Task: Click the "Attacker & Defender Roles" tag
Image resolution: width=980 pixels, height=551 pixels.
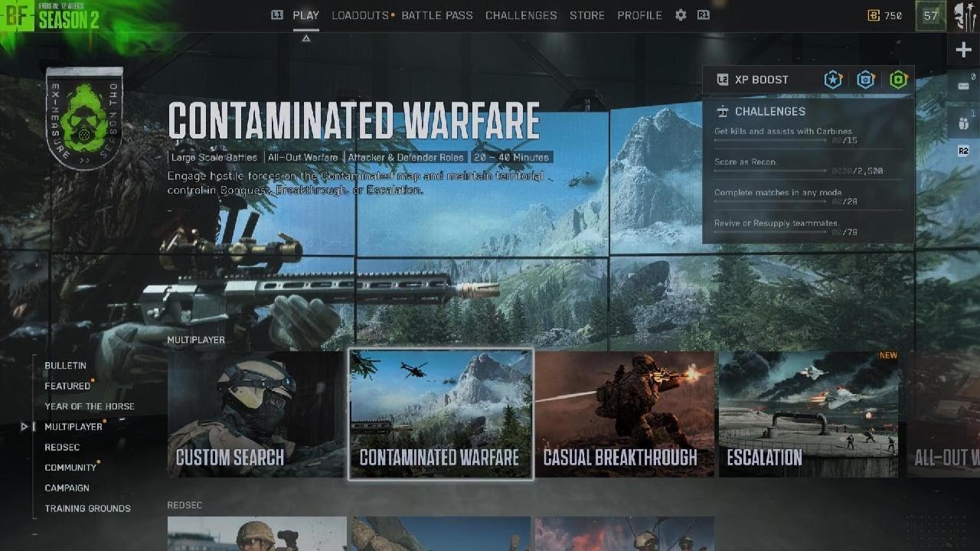Action: click(406, 158)
